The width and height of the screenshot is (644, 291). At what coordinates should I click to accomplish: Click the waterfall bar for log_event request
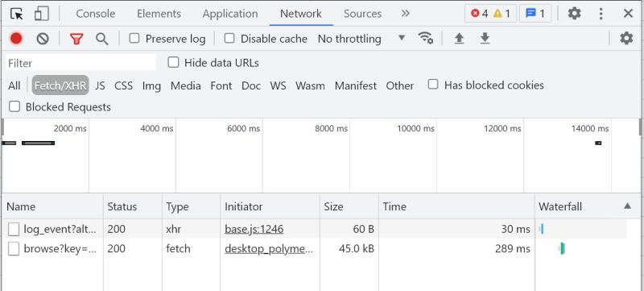tap(541, 229)
